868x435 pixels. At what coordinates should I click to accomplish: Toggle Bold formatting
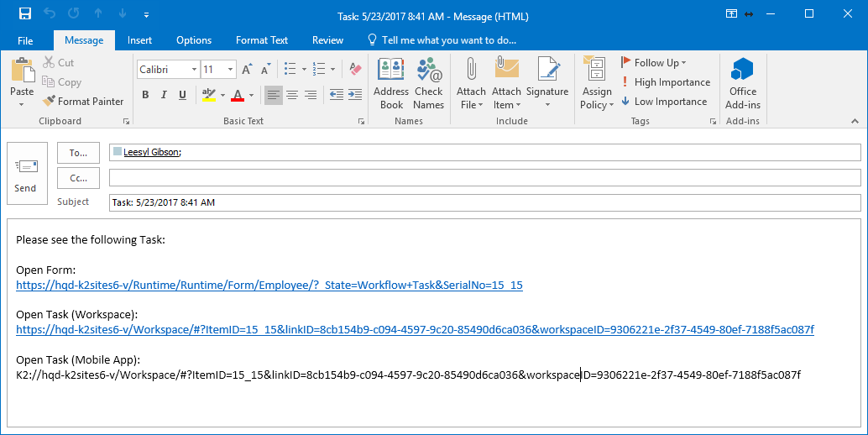click(145, 95)
